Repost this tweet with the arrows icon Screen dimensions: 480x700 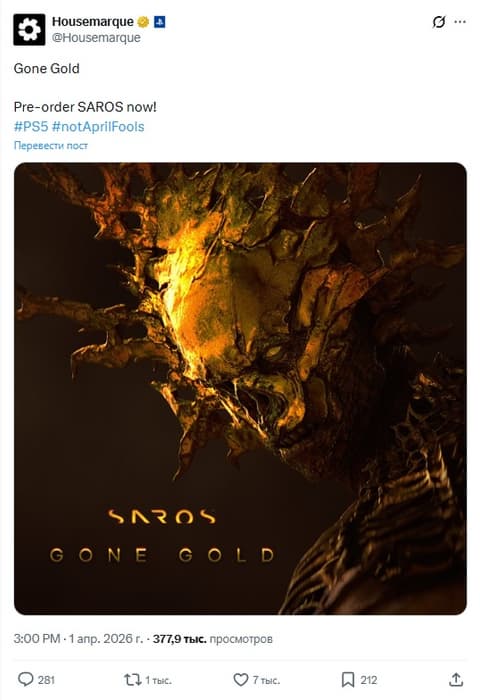point(132,680)
